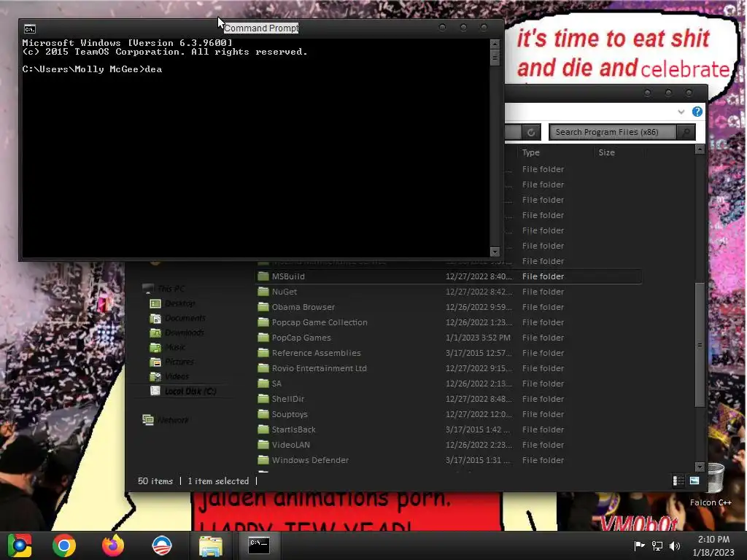Open Music in navigation pane

[x=168, y=347]
